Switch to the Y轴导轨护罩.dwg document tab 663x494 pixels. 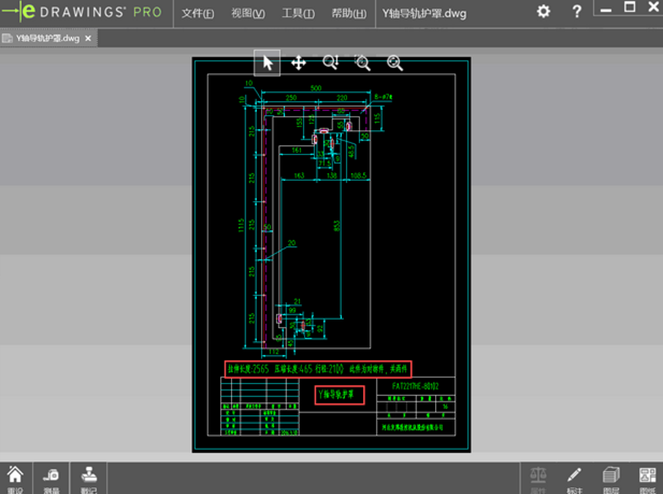(x=42, y=39)
